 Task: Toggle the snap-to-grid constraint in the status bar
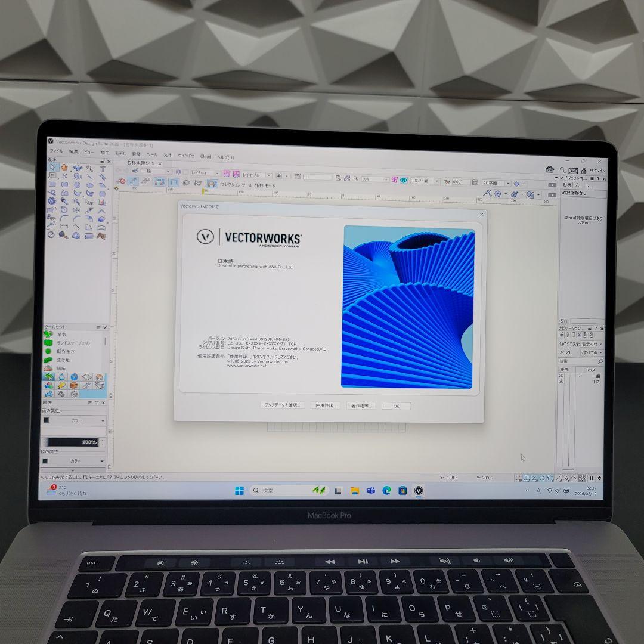(x=519, y=478)
